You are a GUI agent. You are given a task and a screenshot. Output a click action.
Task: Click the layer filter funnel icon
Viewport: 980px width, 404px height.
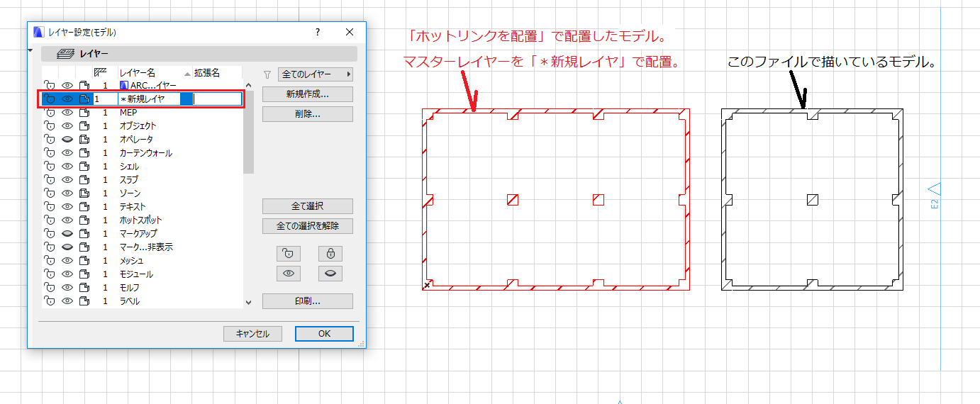pyautogui.click(x=267, y=74)
